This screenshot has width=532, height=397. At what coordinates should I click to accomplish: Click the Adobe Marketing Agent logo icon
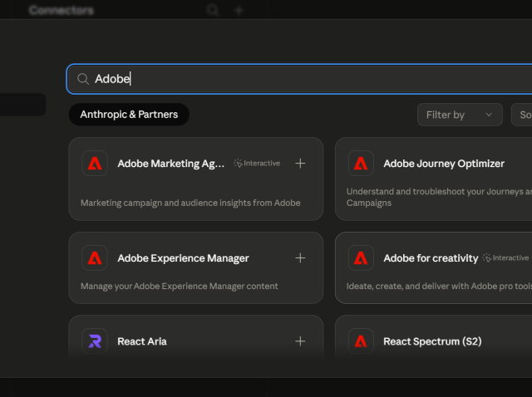coord(95,164)
